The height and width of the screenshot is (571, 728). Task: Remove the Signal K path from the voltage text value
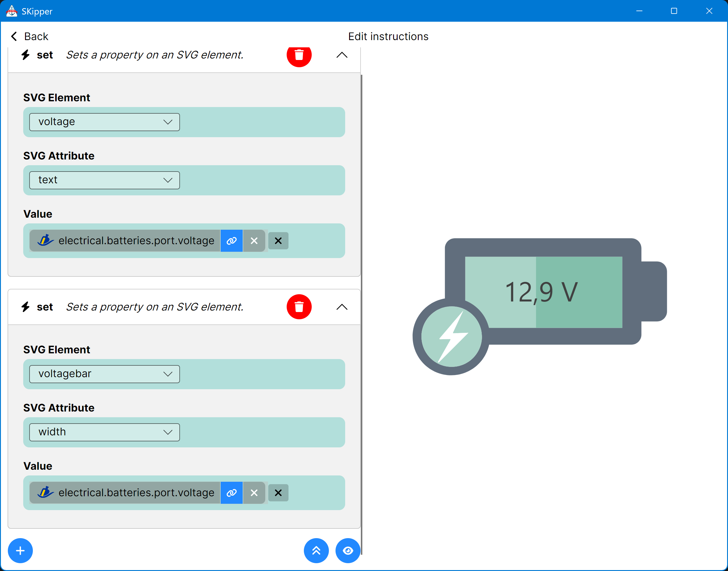254,241
